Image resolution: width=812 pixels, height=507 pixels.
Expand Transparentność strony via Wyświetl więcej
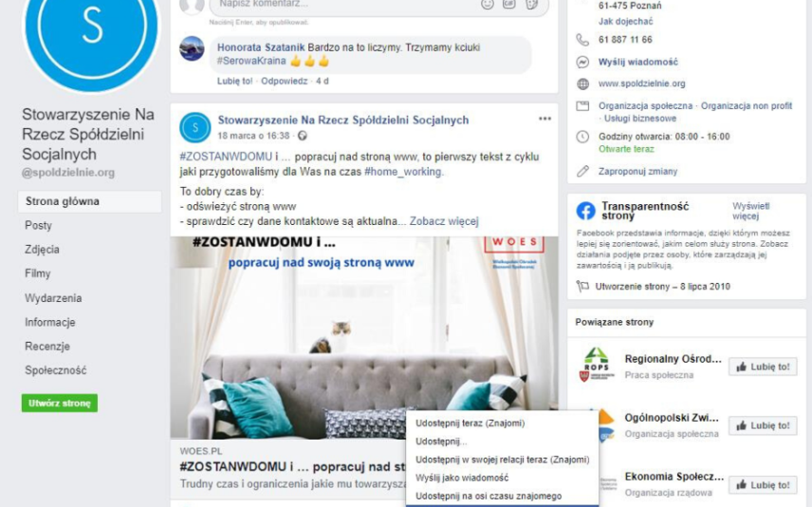pos(751,211)
